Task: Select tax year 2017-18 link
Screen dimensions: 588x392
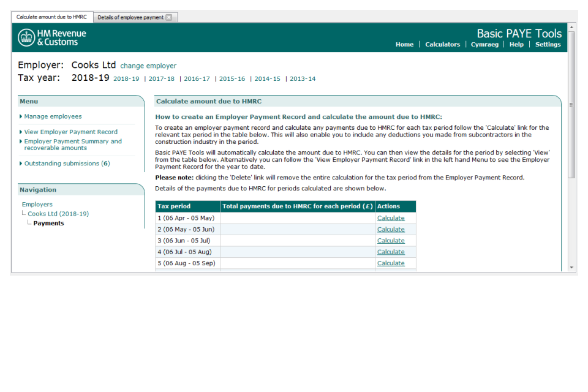Action: 161,79
